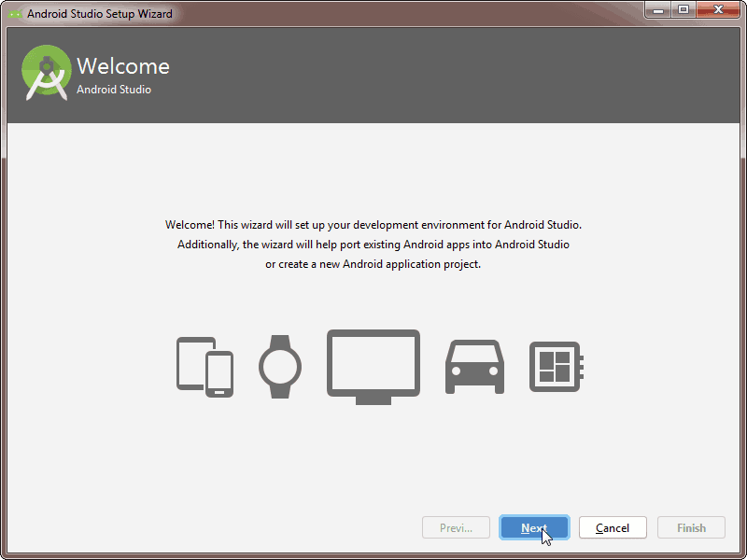Close the Setup Wizard window
The width and height of the screenshot is (747, 560).
point(718,9)
